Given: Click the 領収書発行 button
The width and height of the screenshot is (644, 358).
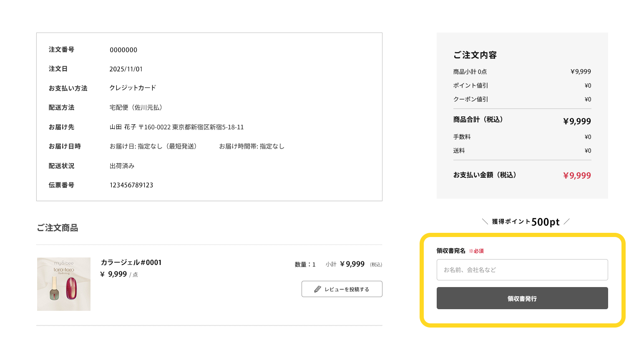Looking at the screenshot, I should coord(522,298).
